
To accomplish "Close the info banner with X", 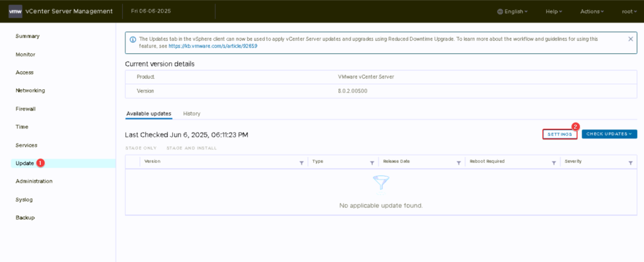I will [631, 39].
